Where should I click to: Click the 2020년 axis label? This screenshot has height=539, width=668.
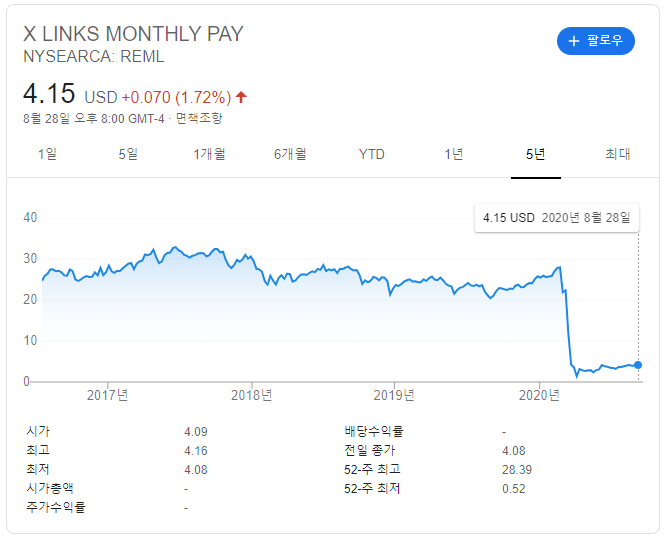[539, 395]
